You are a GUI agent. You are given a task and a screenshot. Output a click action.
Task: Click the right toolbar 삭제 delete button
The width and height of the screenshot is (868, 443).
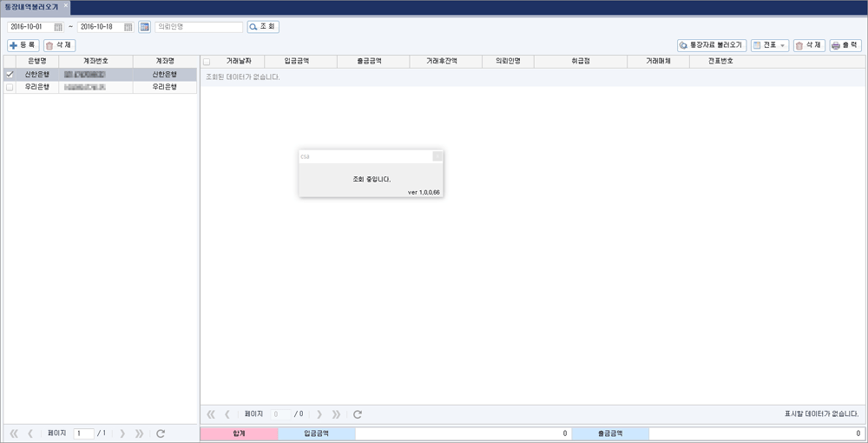tap(809, 45)
